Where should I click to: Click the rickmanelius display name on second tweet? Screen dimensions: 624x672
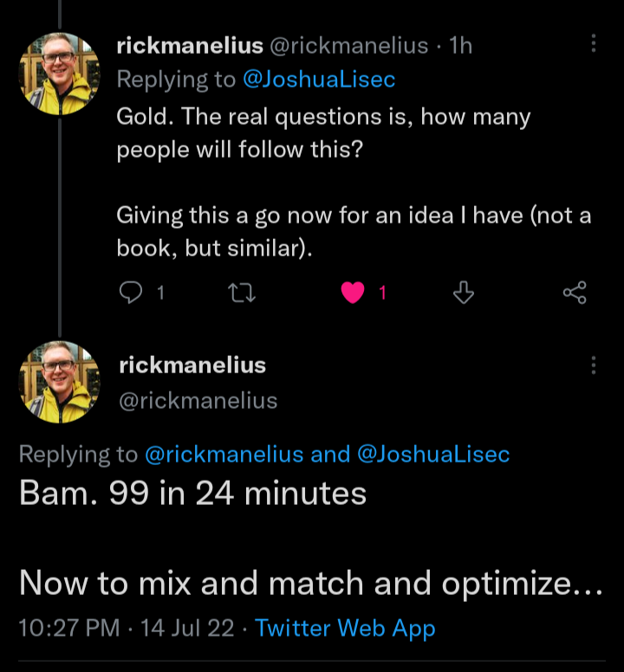point(192,365)
